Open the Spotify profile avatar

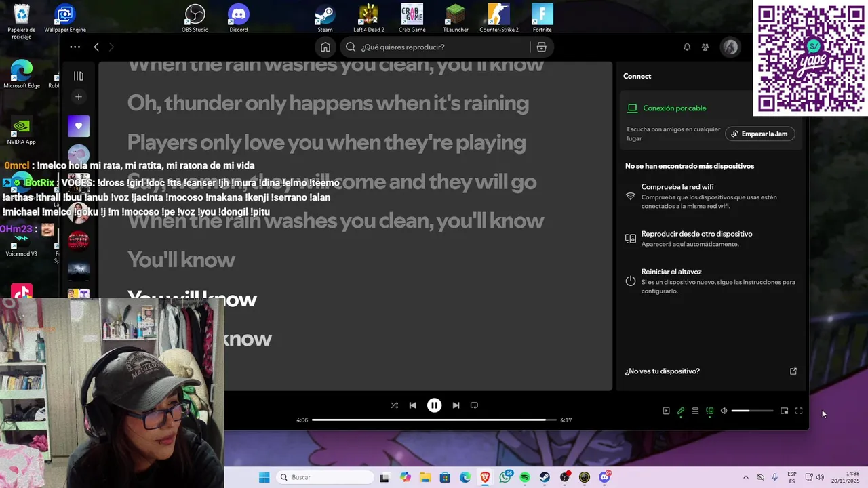point(730,47)
